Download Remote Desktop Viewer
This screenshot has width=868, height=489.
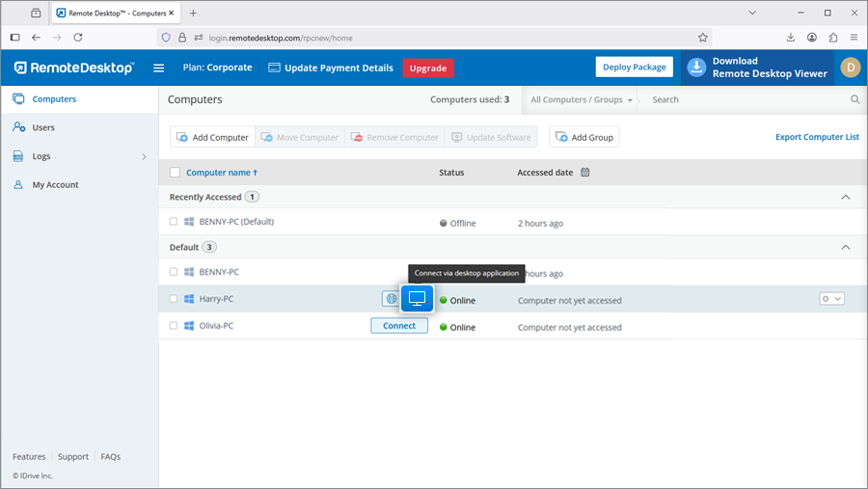(757, 68)
